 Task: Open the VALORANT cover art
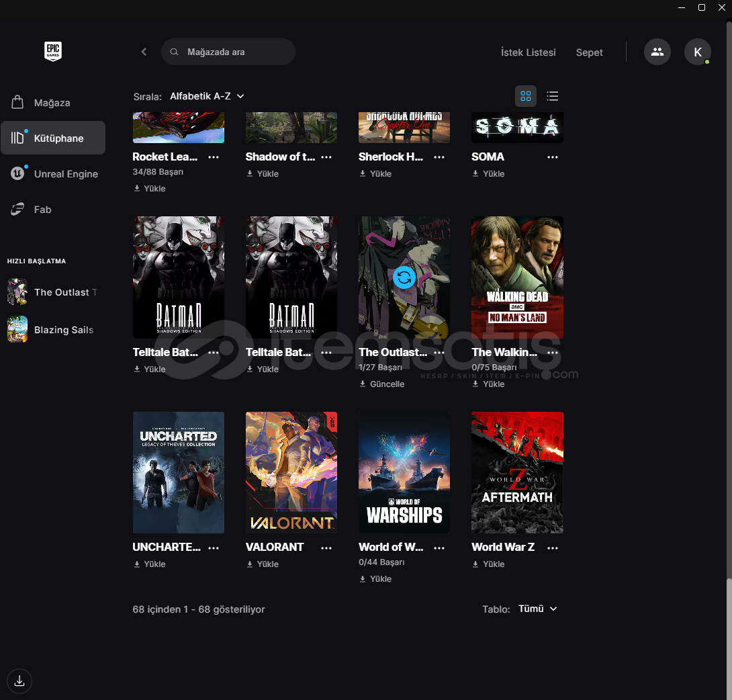pyautogui.click(x=291, y=472)
